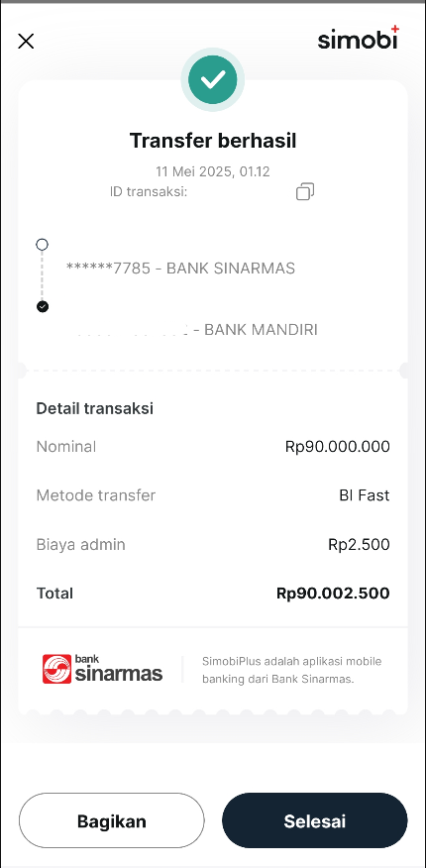Close the transfer receipt with the X icon
Image resolution: width=426 pixels, height=868 pixels.
(26, 41)
